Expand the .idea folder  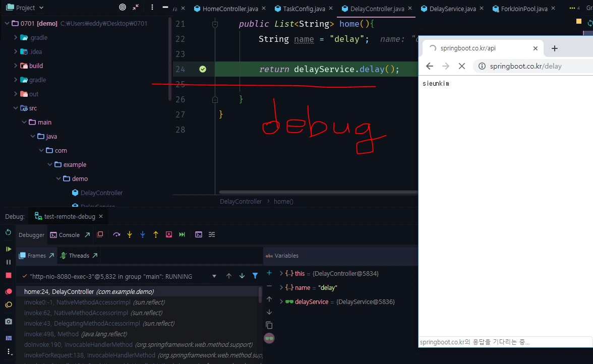16,51
